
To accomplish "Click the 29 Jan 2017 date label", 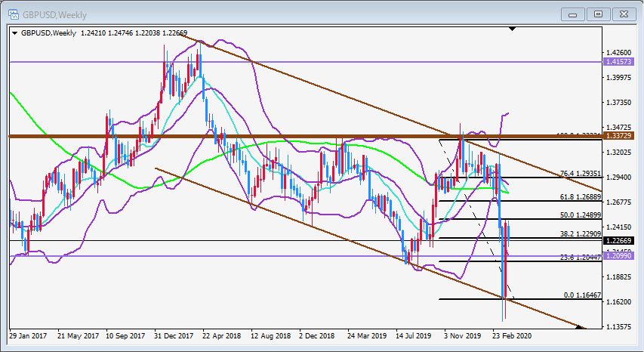I will click(x=28, y=335).
